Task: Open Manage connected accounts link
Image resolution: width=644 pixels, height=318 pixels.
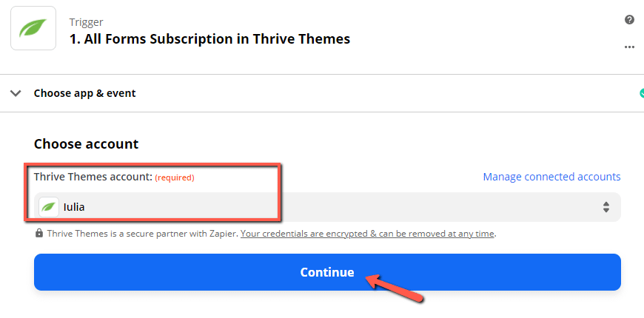Action: [551, 177]
